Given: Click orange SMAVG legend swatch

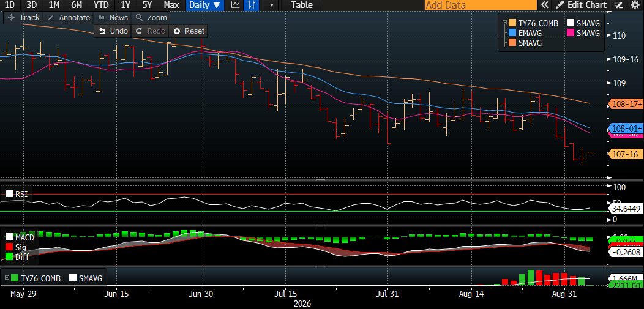Looking at the screenshot, I should 512,43.
